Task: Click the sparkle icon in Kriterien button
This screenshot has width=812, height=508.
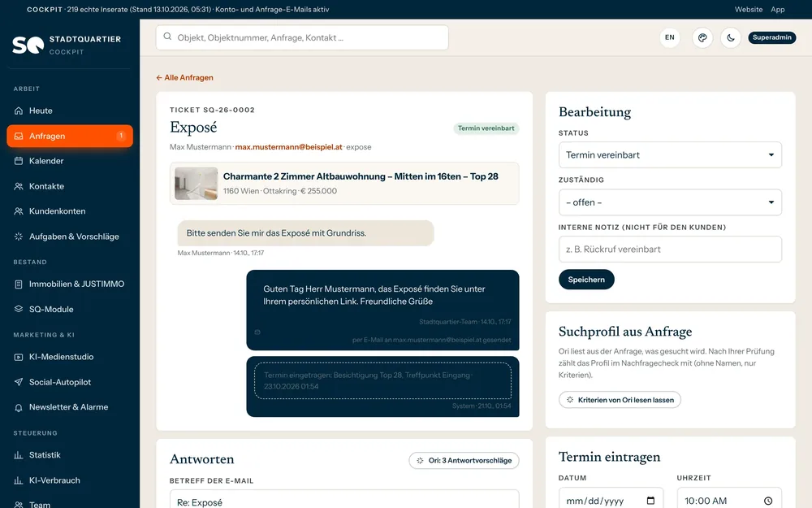Action: tap(570, 400)
